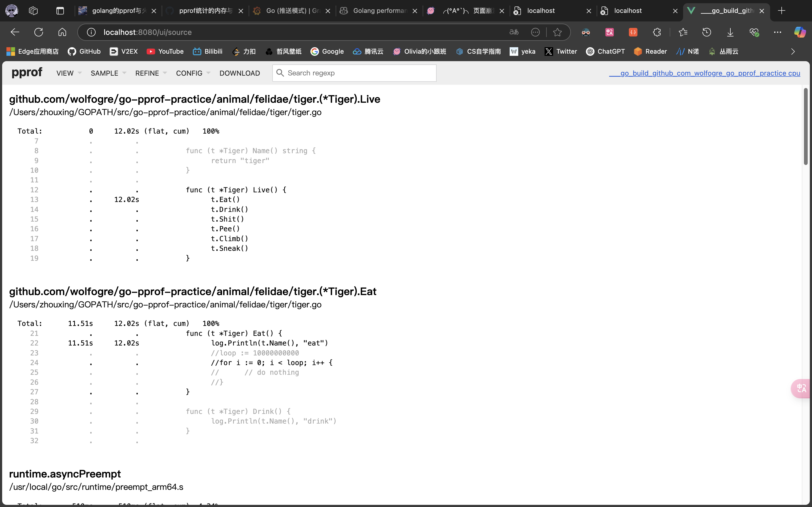Go to browser home icon
The width and height of the screenshot is (812, 507).
click(62, 32)
